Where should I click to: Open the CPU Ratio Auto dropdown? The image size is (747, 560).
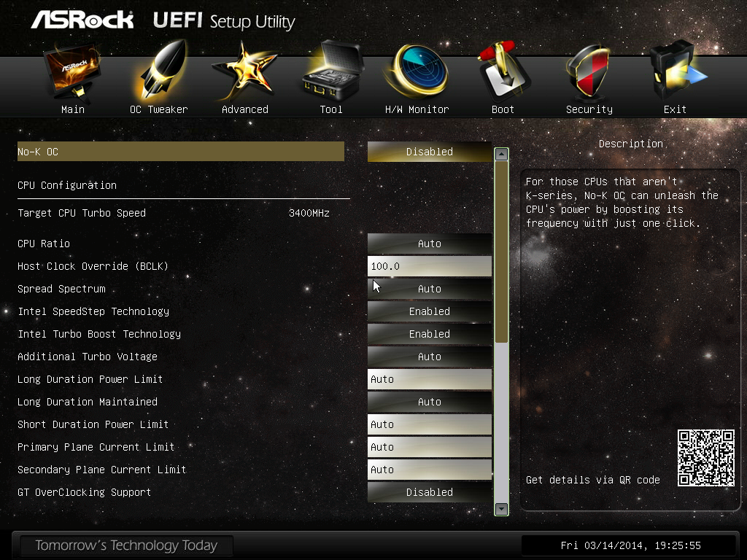429,244
